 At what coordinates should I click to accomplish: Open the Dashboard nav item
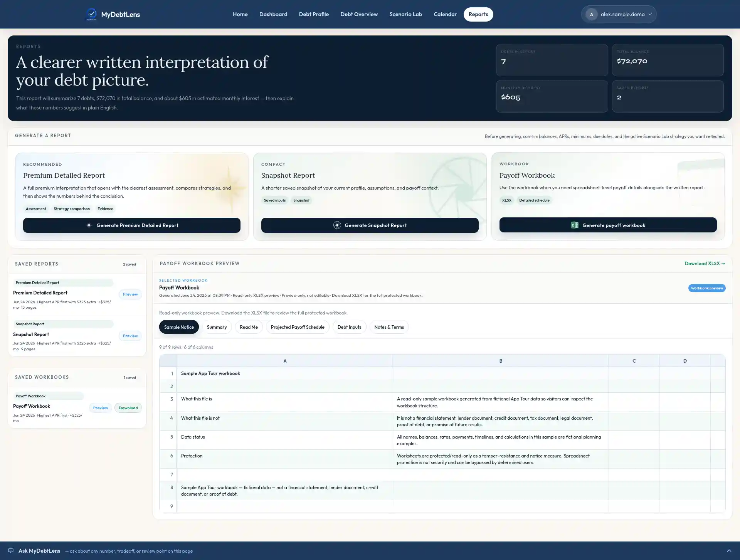click(x=273, y=14)
